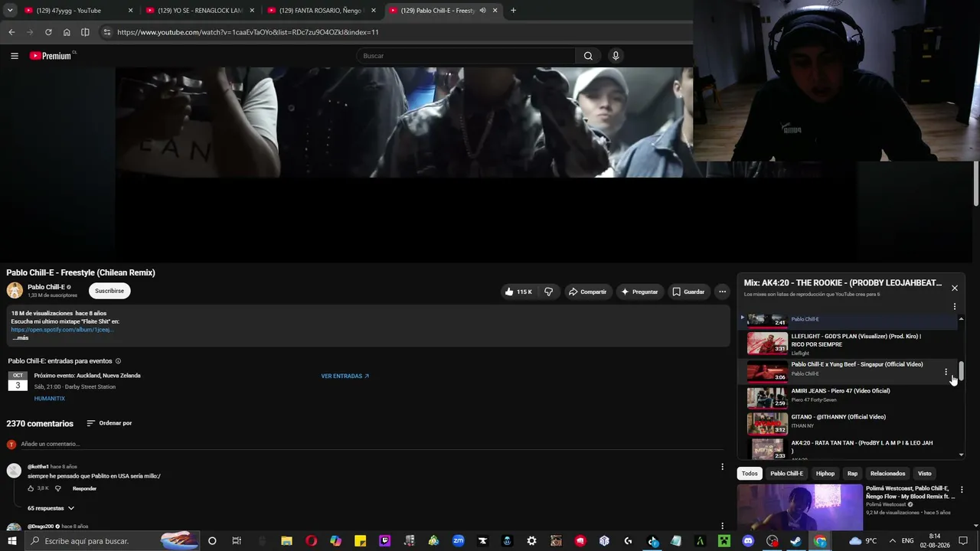The height and width of the screenshot is (551, 980).
Task: Click the browser address bar URL
Action: coord(248,32)
